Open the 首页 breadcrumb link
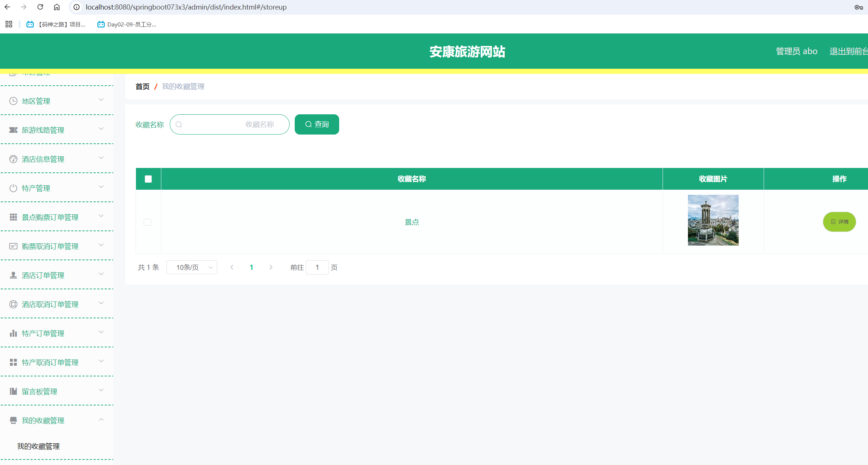The width and height of the screenshot is (868, 465). [x=142, y=86]
